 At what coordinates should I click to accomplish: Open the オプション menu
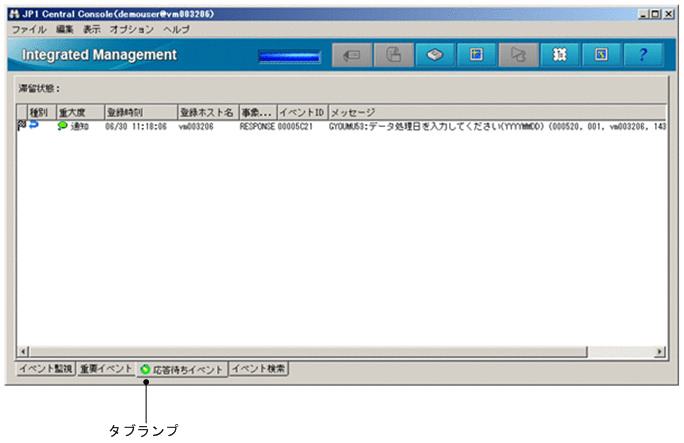pyautogui.click(x=132, y=30)
